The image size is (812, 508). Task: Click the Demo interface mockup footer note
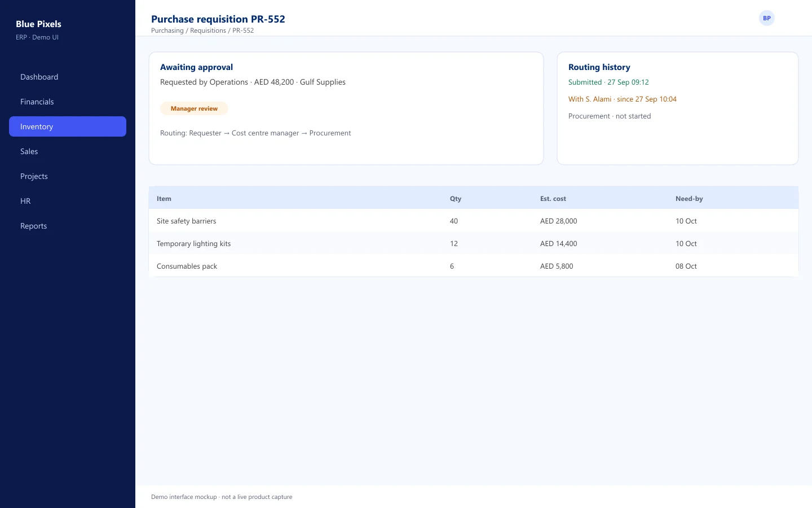(222, 497)
